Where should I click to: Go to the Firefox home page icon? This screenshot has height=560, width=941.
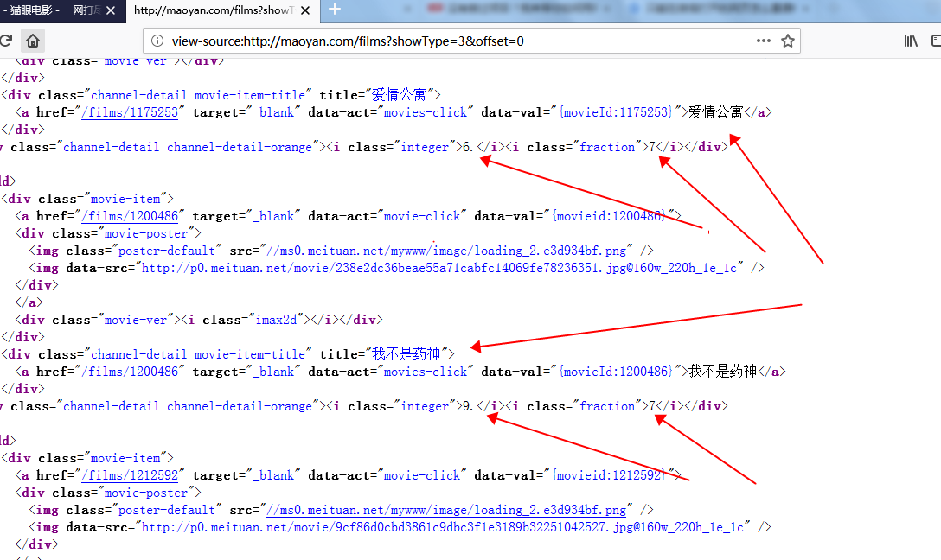click(33, 41)
